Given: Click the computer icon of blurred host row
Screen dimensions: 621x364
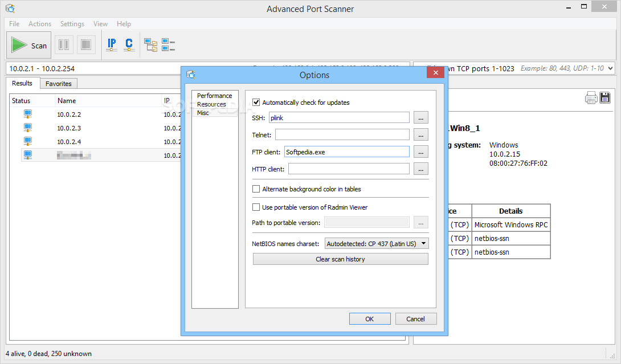Looking at the screenshot, I should 28,155.
